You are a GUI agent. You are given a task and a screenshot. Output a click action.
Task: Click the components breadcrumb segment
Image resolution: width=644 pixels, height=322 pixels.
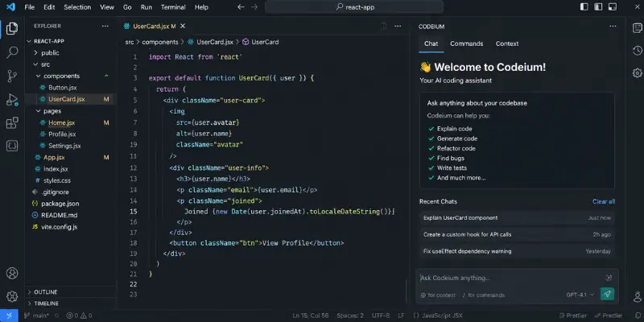pyautogui.click(x=160, y=42)
